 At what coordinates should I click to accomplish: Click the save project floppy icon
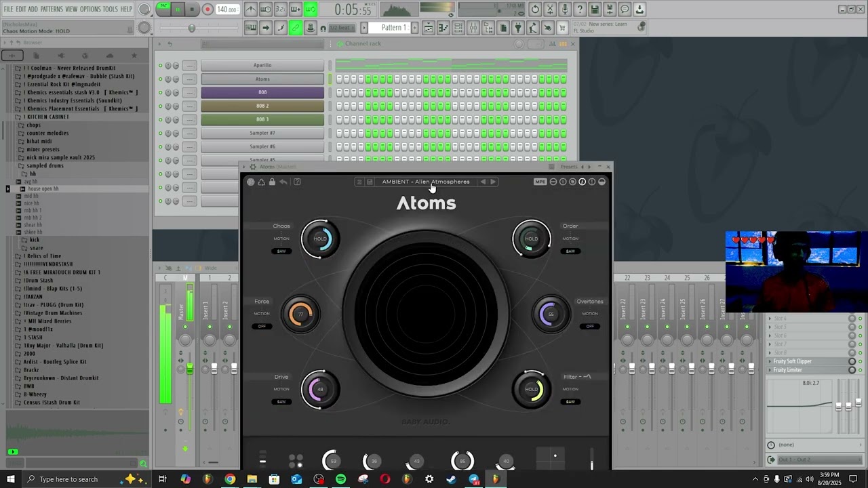tap(595, 9)
